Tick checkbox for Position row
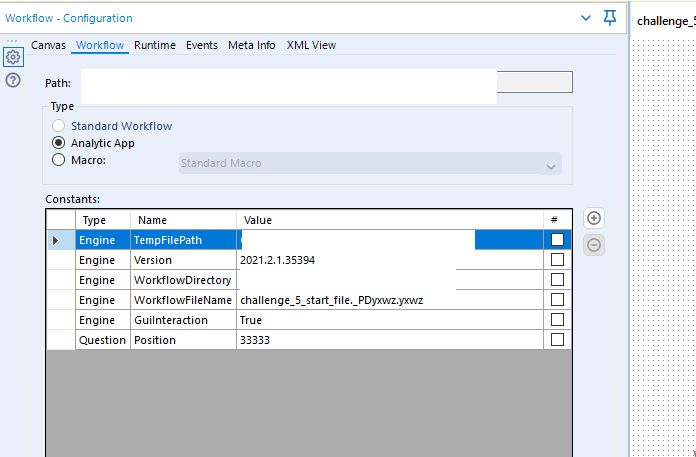696x457 pixels. [x=557, y=339]
